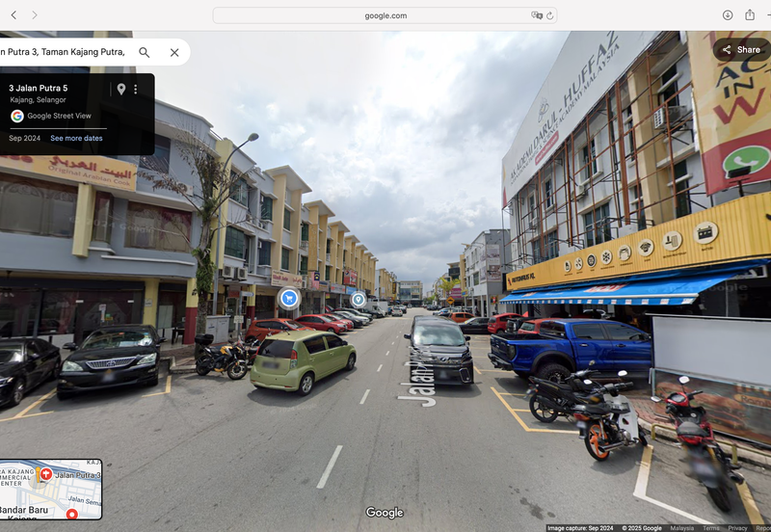This screenshot has height=532, width=771.
Task: Click the browser share icon
Action: click(x=750, y=14)
